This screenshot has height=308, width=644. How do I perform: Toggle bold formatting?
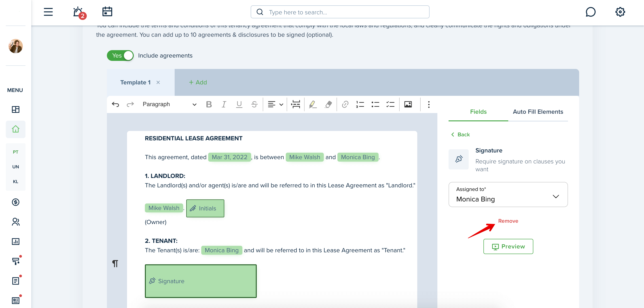coord(209,104)
